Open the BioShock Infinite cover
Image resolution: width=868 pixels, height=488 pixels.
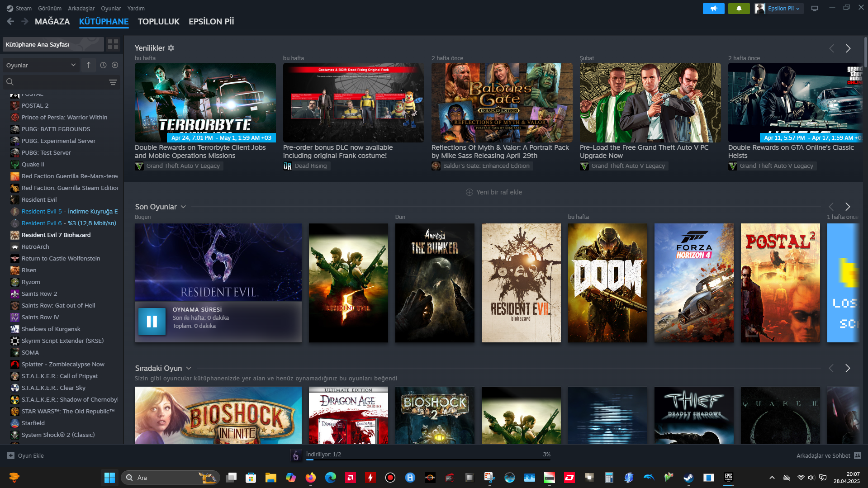[218, 415]
